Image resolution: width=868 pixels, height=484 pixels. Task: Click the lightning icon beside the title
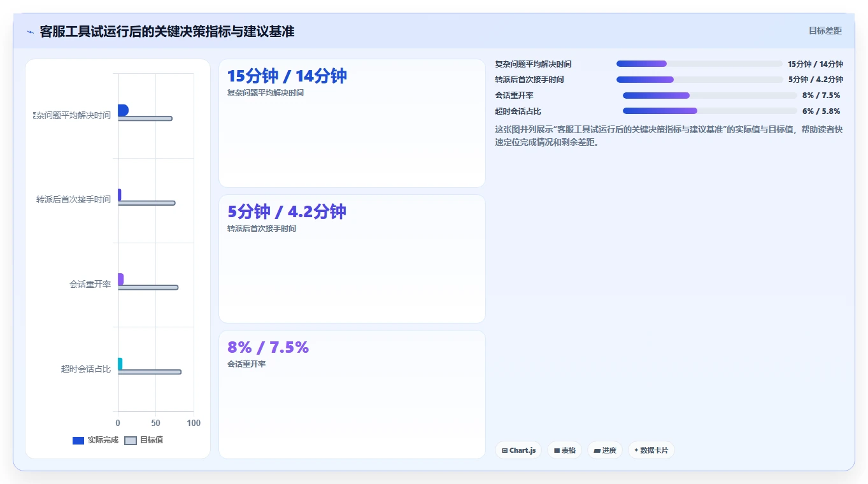tap(30, 32)
